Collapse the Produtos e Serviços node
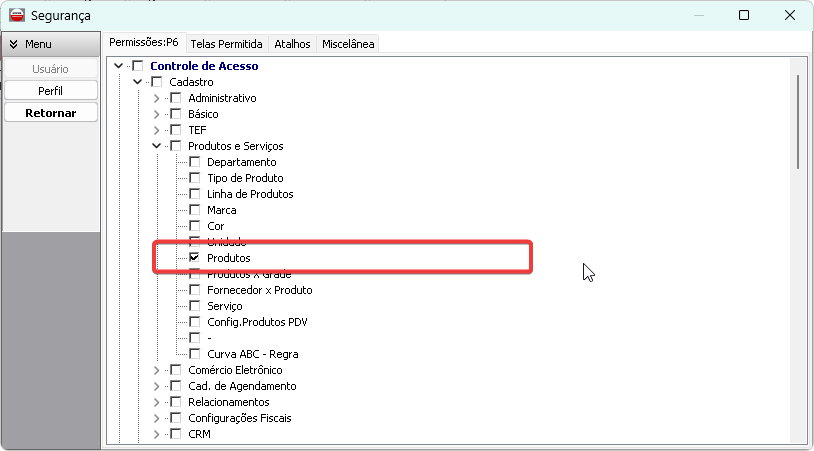 (x=156, y=146)
